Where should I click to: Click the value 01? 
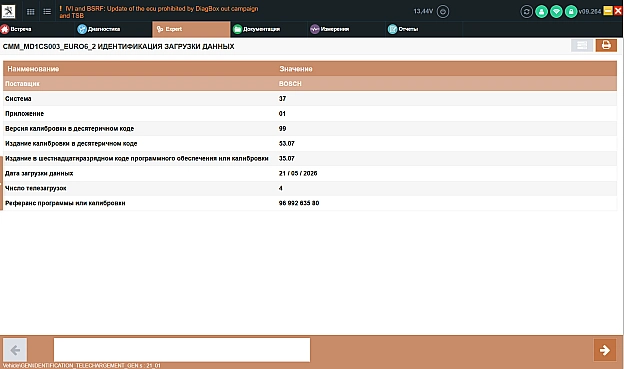click(x=282, y=113)
